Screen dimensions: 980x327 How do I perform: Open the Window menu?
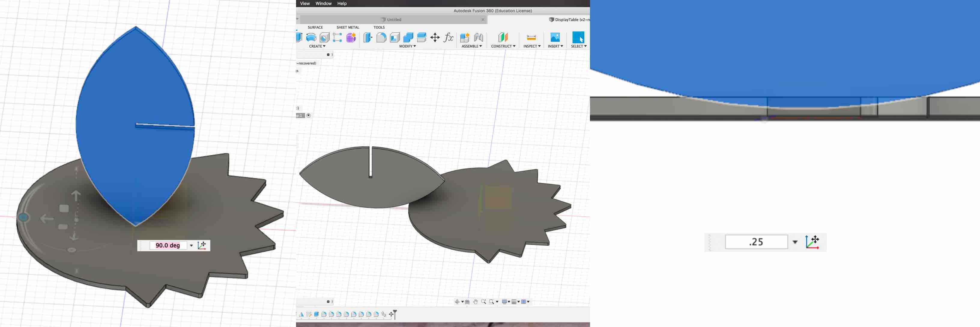coord(323,3)
